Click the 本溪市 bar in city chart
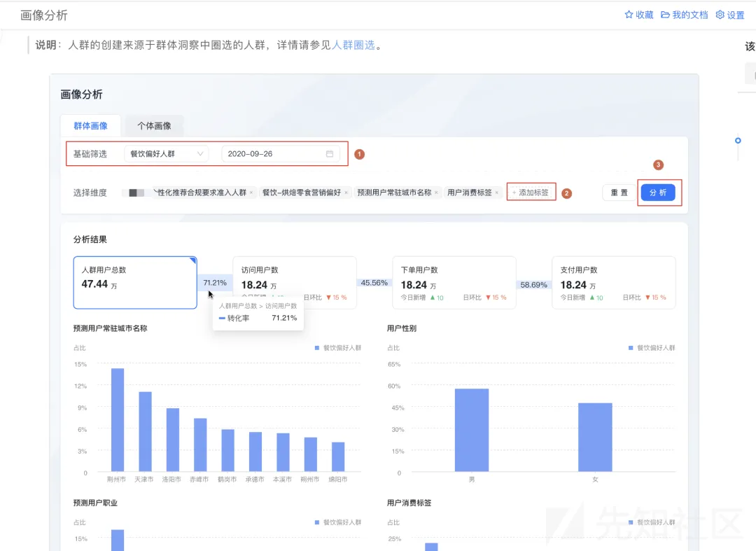Viewport: 756px width, 551px height. pos(283,452)
